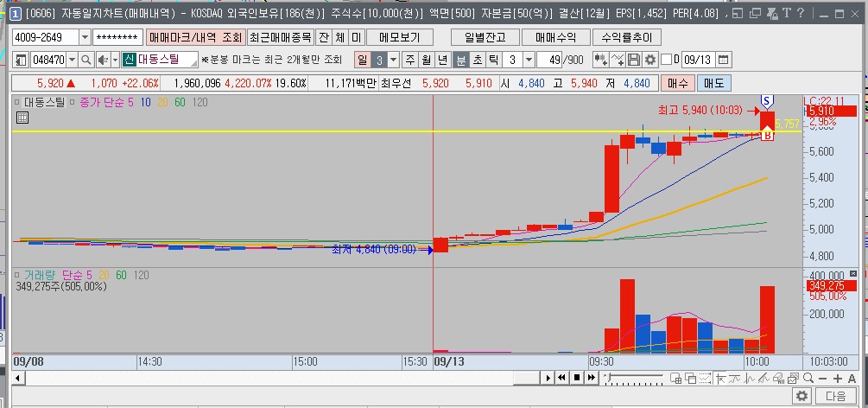Toggle the 일 daily period button
Viewport: 868px width, 408px height.
coord(362,60)
